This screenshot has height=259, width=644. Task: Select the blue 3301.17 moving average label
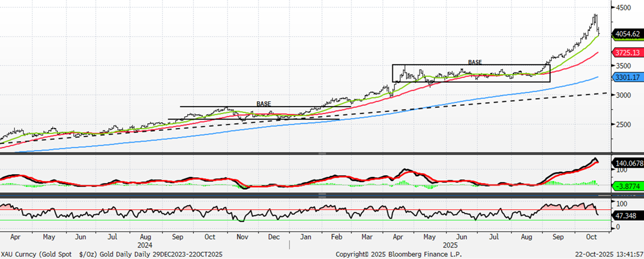point(627,77)
